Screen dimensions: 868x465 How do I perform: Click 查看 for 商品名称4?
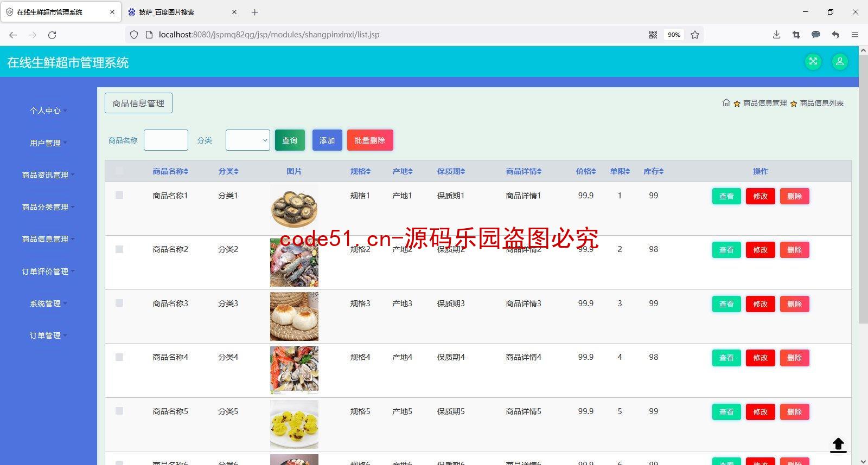pos(726,358)
